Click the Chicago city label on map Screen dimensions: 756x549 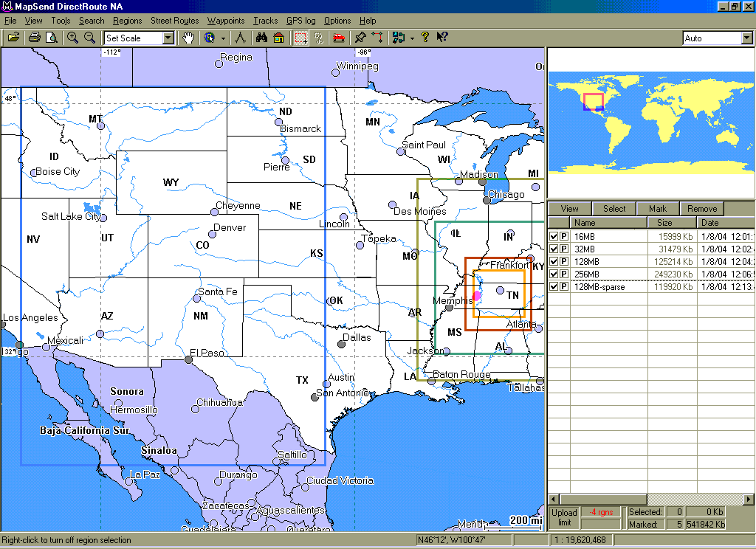tap(506, 194)
